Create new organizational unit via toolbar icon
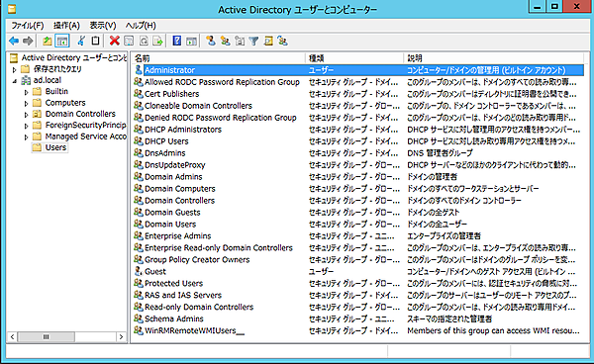 [x=240, y=41]
